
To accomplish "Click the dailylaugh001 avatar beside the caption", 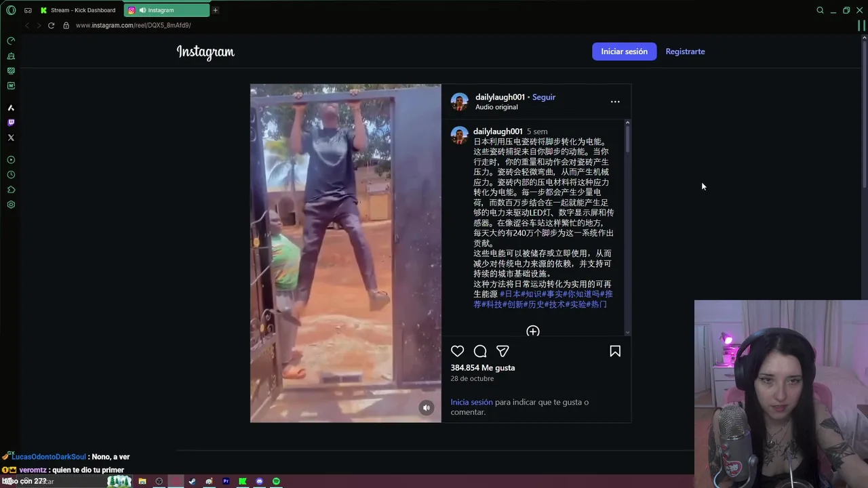I will 460,135.
